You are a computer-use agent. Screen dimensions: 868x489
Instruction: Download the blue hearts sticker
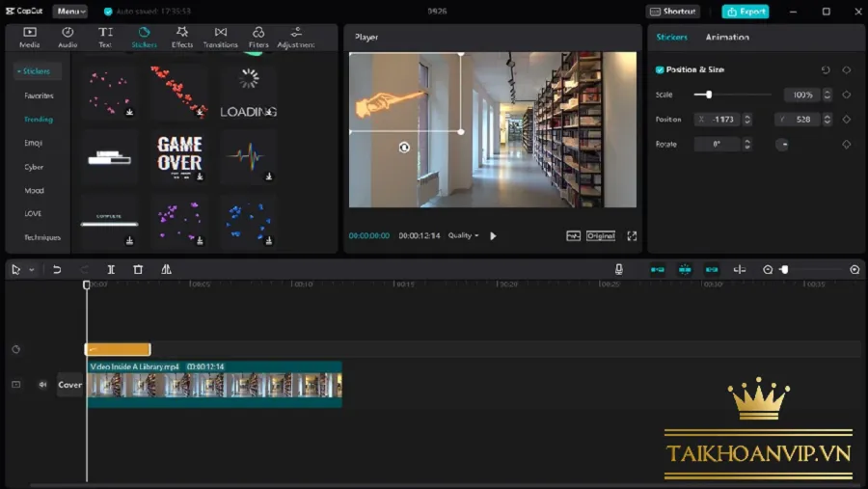[268, 241]
